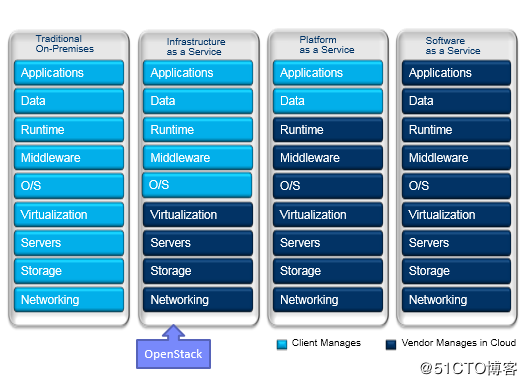Pick Applications block in Software as a Service

(x=456, y=73)
